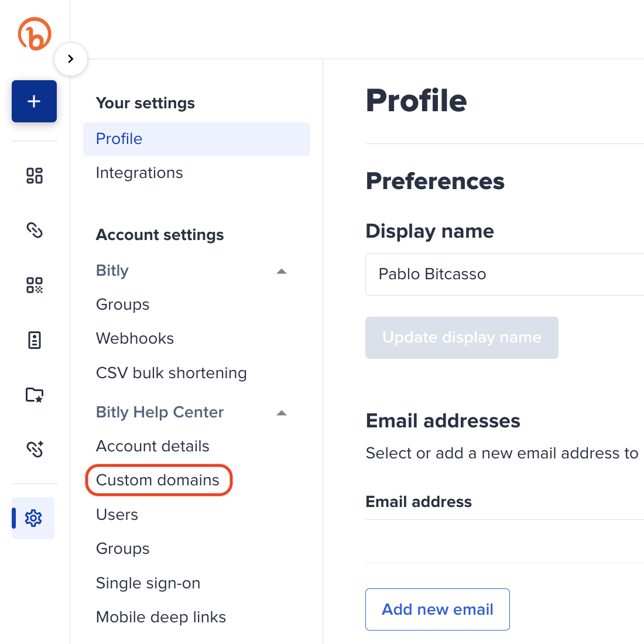Open the Profile settings page
Screen dimensions: 644x644
point(119,139)
